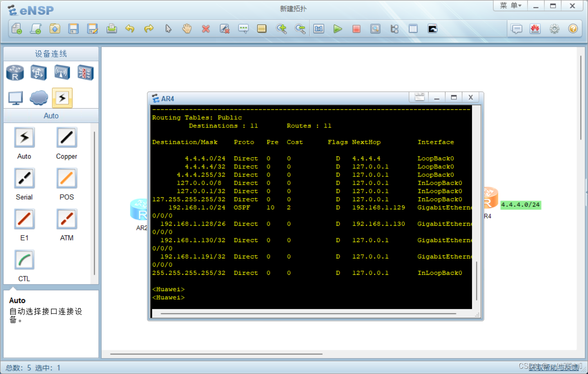
Task: Click the canvas vertical scrollbar
Action: tap(581, 98)
